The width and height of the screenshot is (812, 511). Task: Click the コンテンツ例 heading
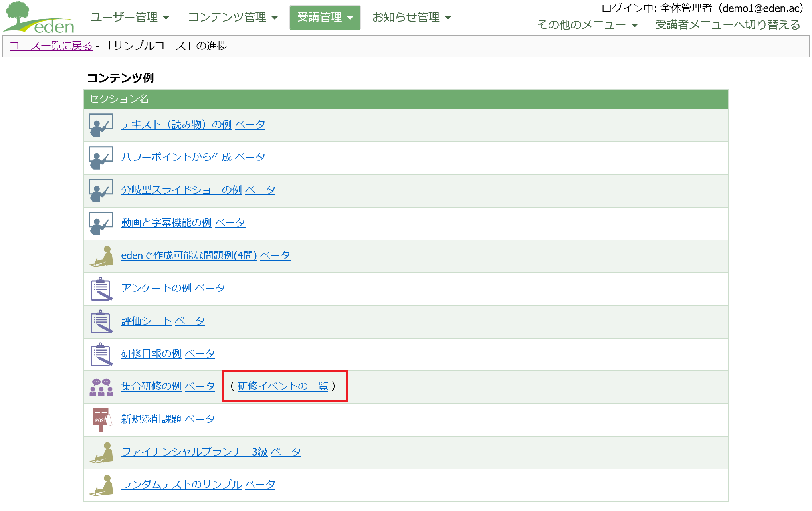coord(120,78)
